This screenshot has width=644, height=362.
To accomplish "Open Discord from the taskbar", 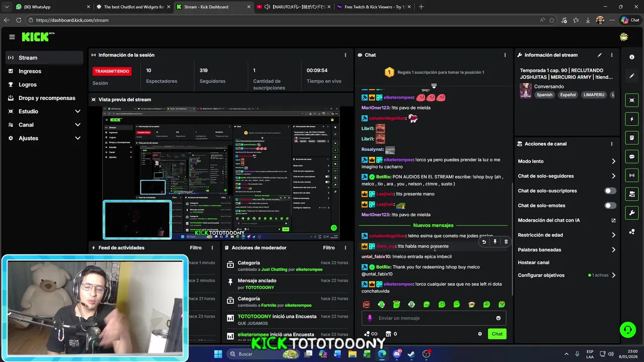I will (397, 354).
